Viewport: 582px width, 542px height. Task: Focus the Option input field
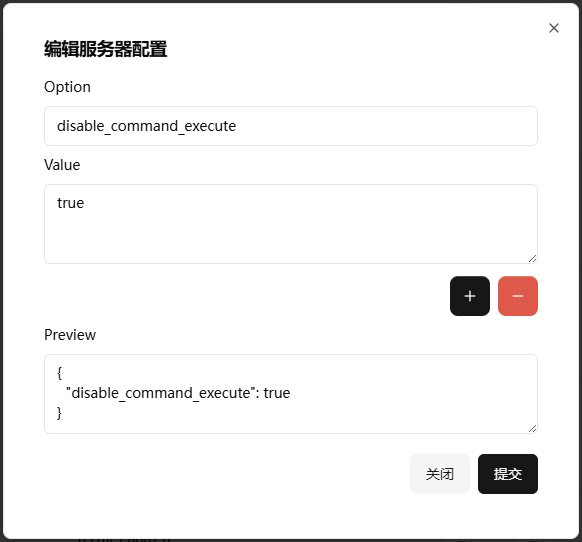291,126
